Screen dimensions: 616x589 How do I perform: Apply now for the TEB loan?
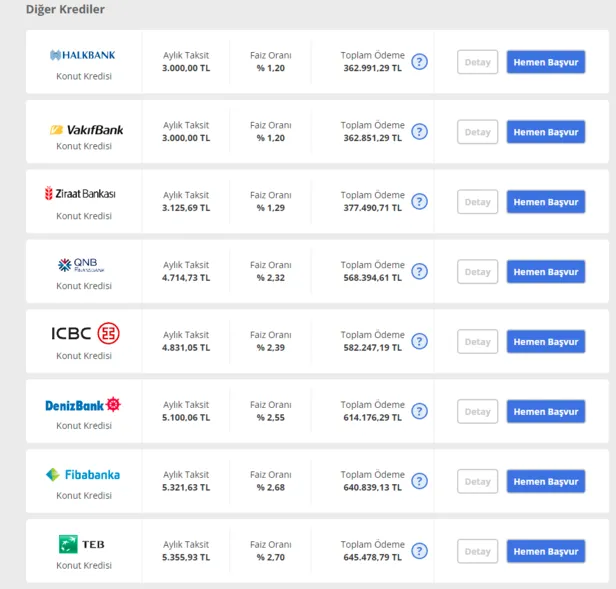546,552
